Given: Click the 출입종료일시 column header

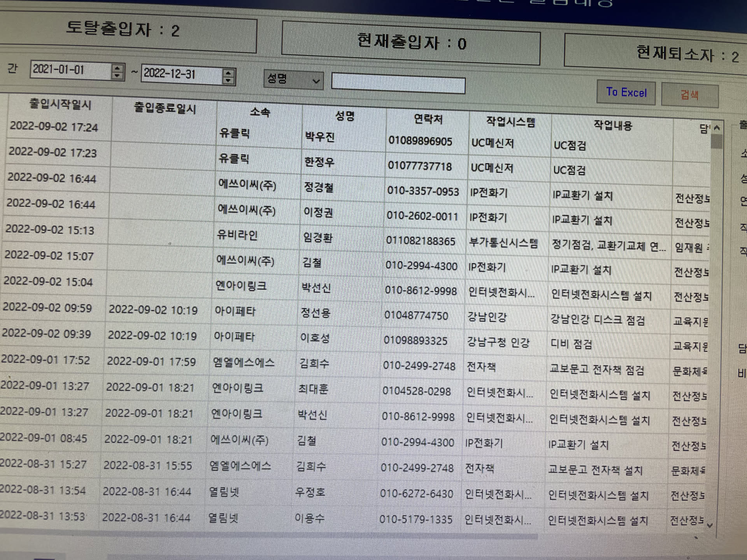Looking at the screenshot, I should click(165, 108).
